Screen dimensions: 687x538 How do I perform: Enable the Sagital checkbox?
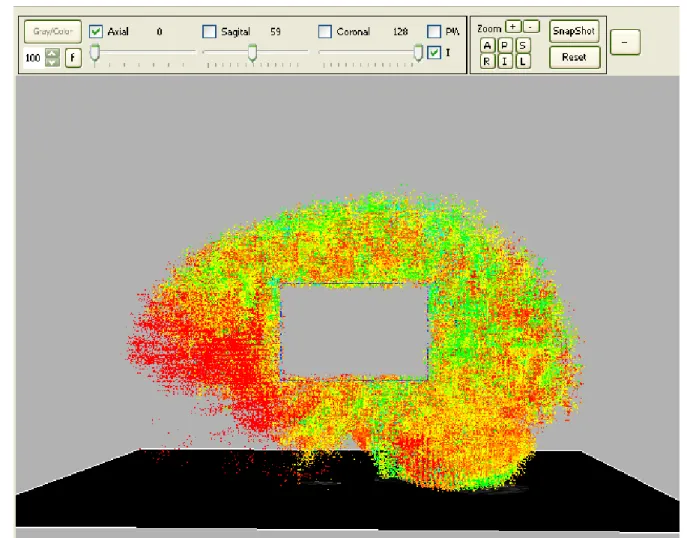pos(209,32)
